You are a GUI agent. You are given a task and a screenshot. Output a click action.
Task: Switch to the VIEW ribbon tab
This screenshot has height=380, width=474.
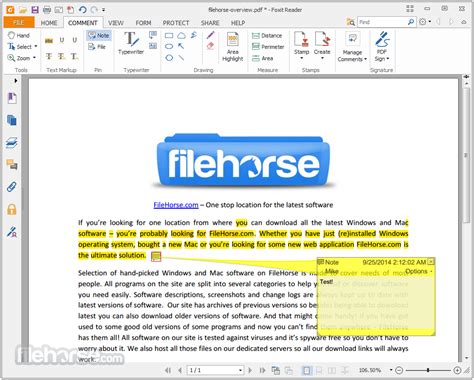click(116, 23)
